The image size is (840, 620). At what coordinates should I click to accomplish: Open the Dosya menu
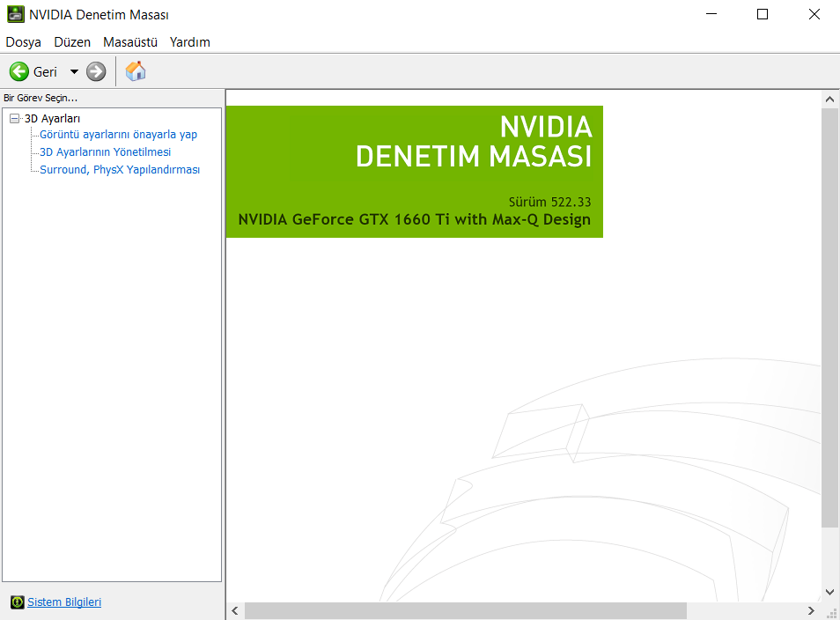coord(24,41)
